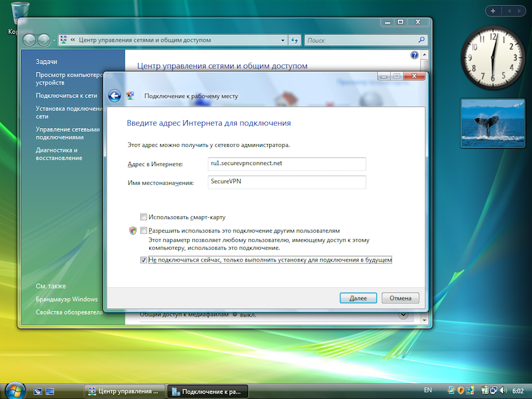The image size is (532, 399).
Task: Click the destination name field
Action: pyautogui.click(x=287, y=182)
